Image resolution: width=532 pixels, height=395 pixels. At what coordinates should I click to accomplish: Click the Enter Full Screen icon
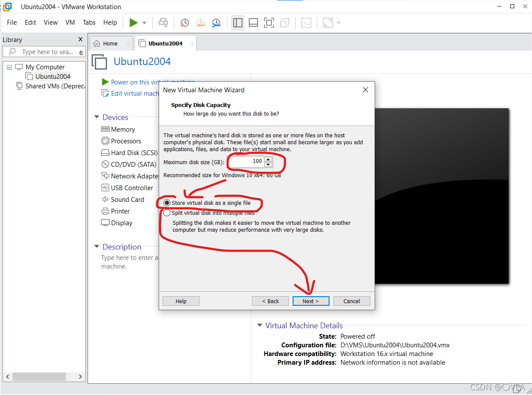269,23
